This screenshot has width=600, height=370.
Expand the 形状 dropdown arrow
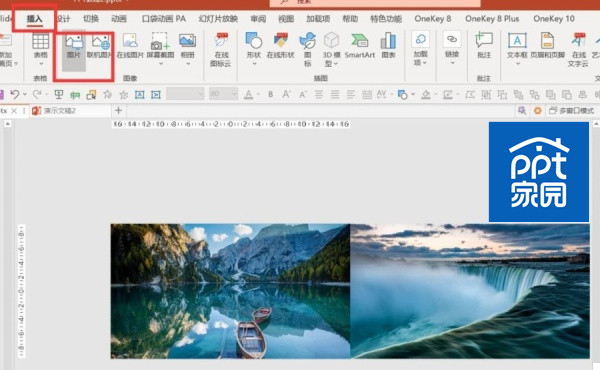coord(254,64)
